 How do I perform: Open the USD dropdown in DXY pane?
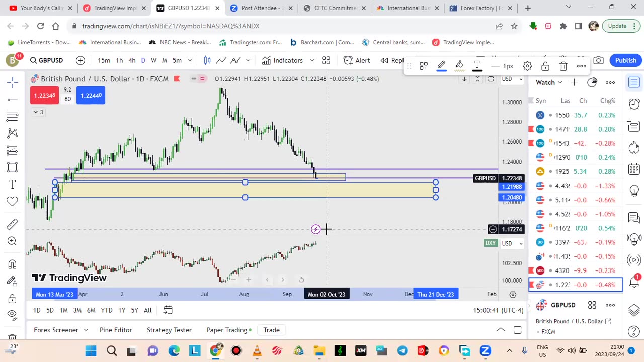pos(513,243)
